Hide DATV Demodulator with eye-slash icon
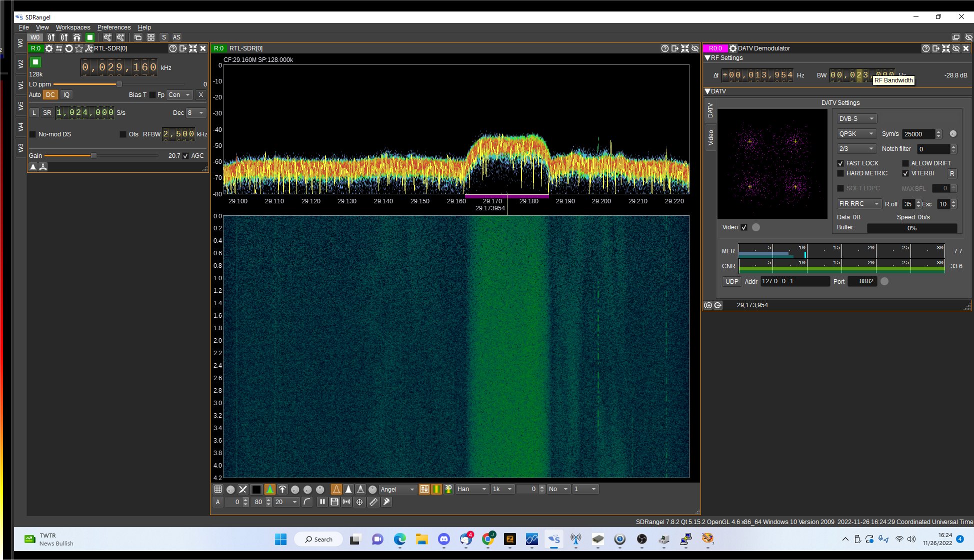Screen dimensions: 974x560 click(x=956, y=48)
